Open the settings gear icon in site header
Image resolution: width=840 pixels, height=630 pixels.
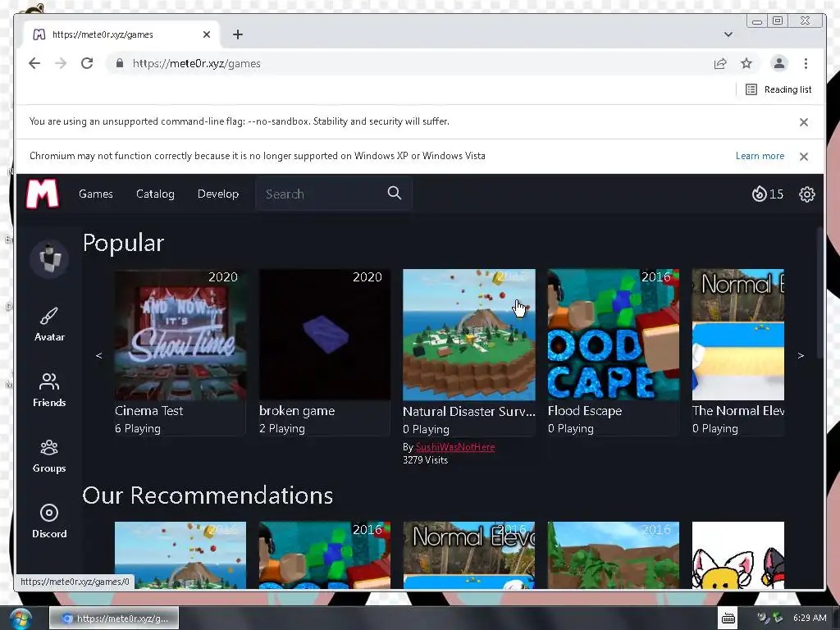coord(807,194)
